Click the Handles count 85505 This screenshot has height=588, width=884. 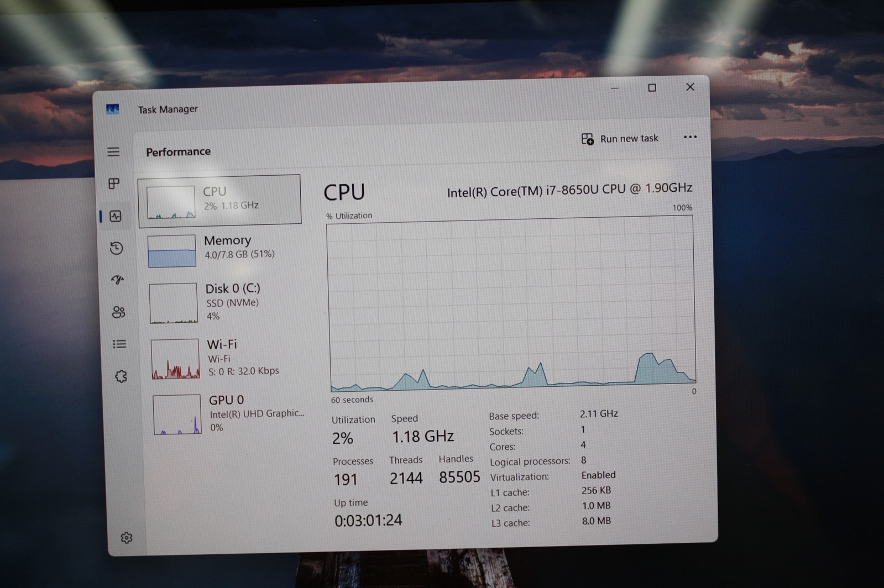coord(459,477)
